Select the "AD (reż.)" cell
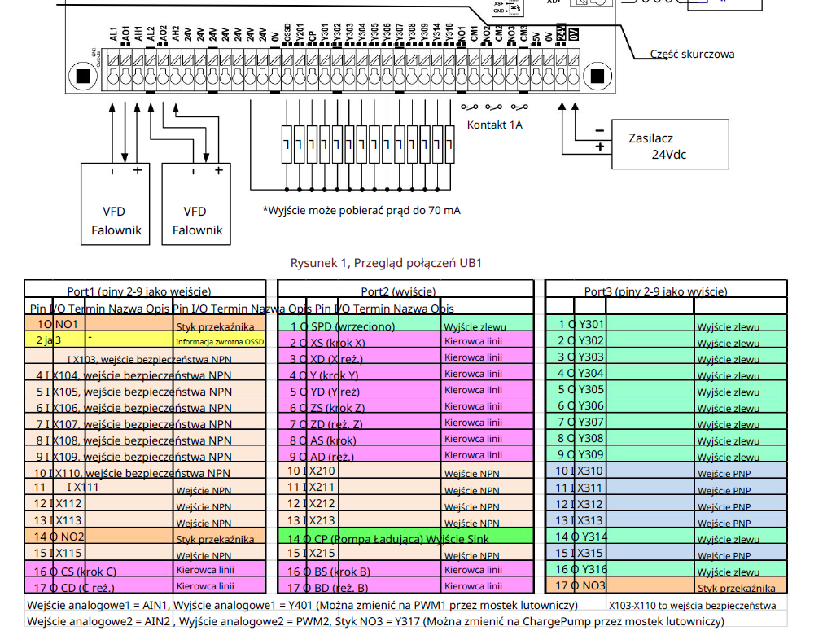836x644 pixels. [x=332, y=457]
